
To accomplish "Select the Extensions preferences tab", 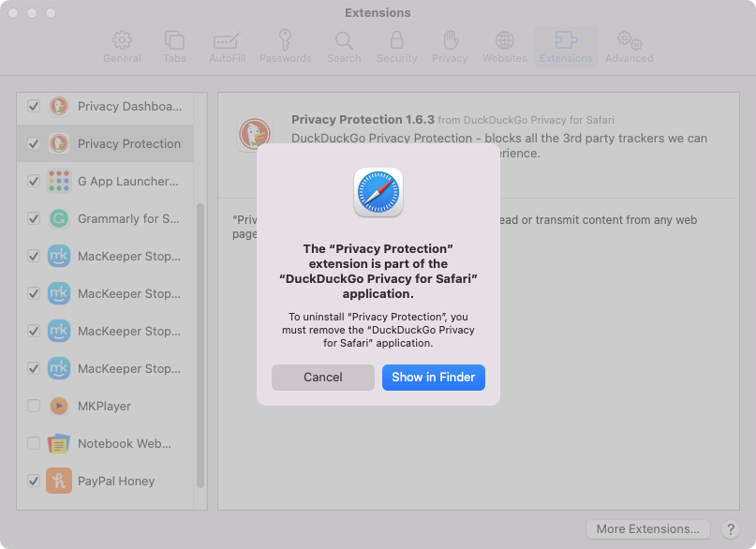I will tap(566, 47).
